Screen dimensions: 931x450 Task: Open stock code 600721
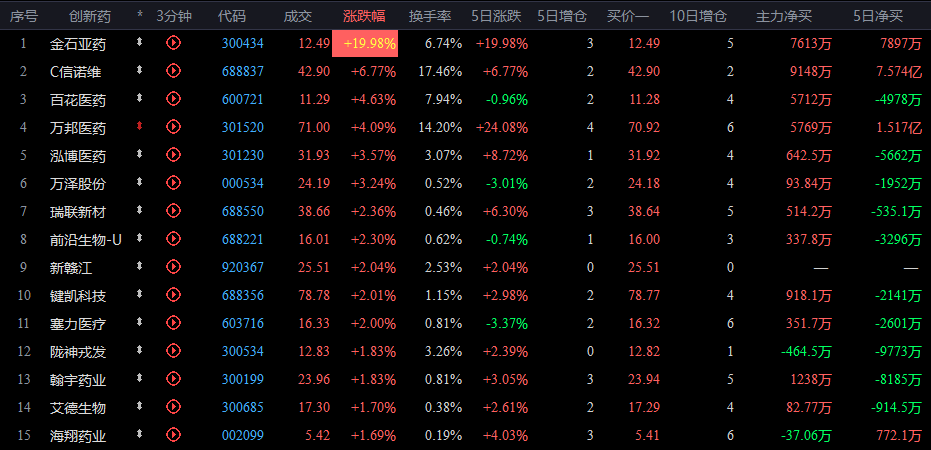pyautogui.click(x=243, y=99)
